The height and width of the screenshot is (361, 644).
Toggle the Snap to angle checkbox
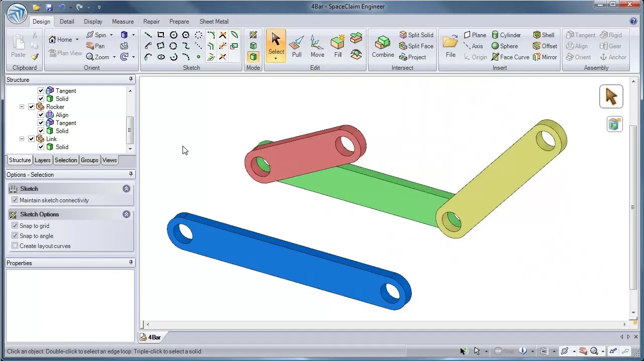coord(15,235)
